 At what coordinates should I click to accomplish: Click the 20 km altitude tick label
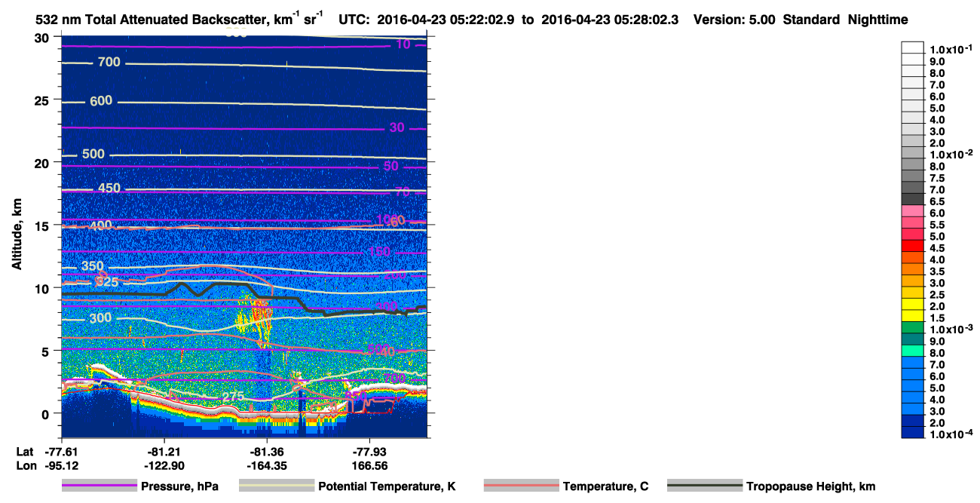tap(43, 163)
